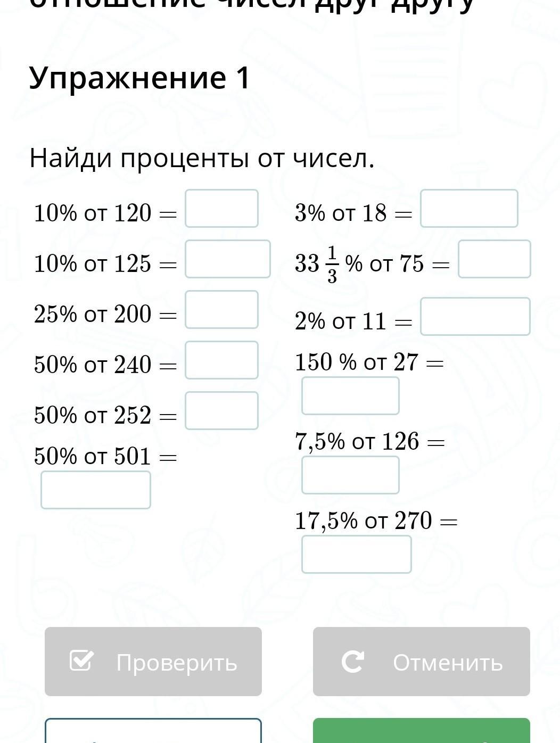This screenshot has width=560, height=743.
Task: Click the checkmark icon on Проверить button
Action: (x=81, y=661)
